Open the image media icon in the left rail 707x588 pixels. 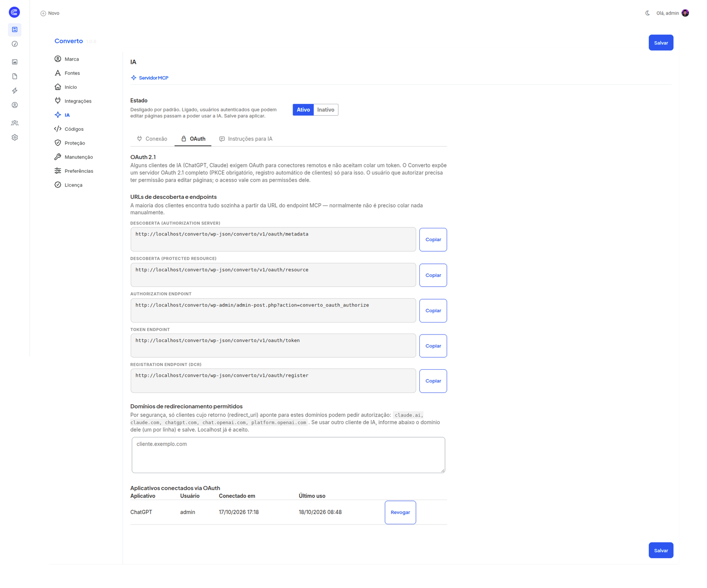15,62
